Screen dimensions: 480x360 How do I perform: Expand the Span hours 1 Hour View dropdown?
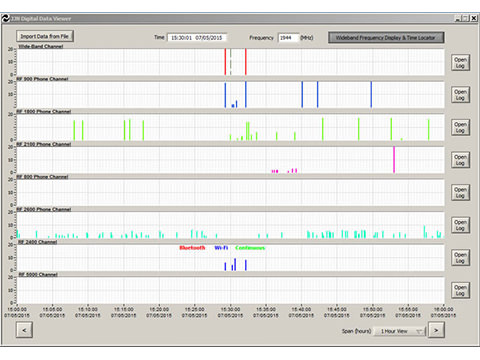coord(400,331)
